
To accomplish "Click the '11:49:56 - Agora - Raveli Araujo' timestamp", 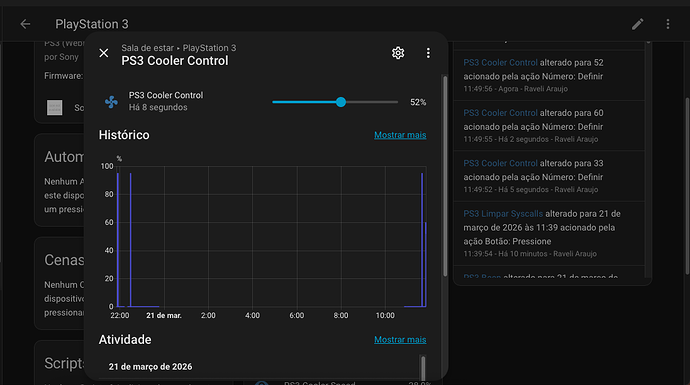I will 515,89.
